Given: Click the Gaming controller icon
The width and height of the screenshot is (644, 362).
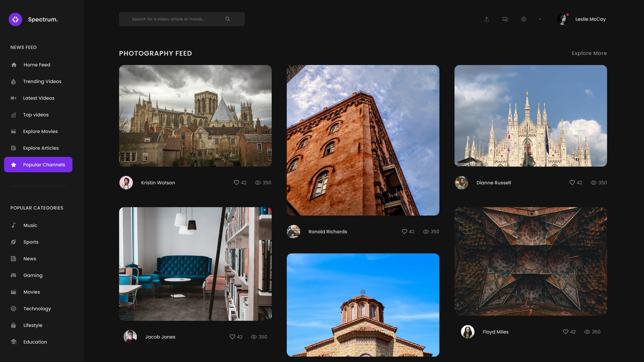Looking at the screenshot, I should [13, 275].
